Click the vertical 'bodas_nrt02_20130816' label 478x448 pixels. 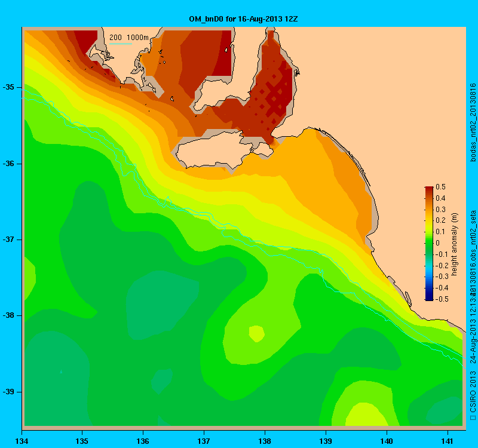click(473, 122)
